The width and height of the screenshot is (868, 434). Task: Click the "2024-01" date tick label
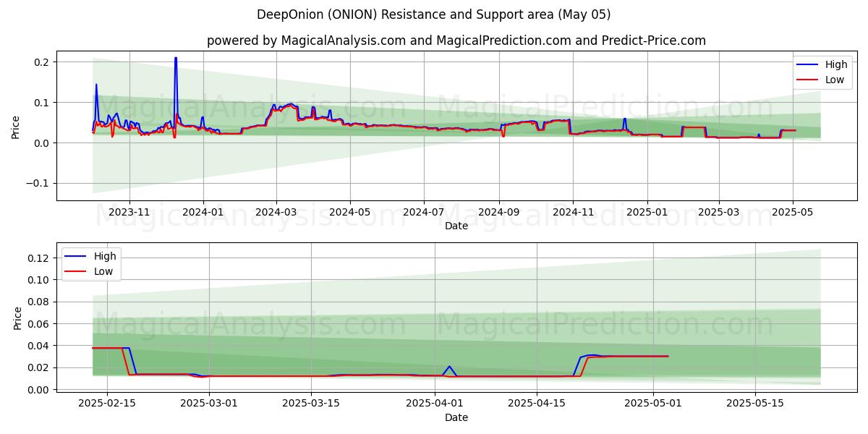tap(203, 212)
